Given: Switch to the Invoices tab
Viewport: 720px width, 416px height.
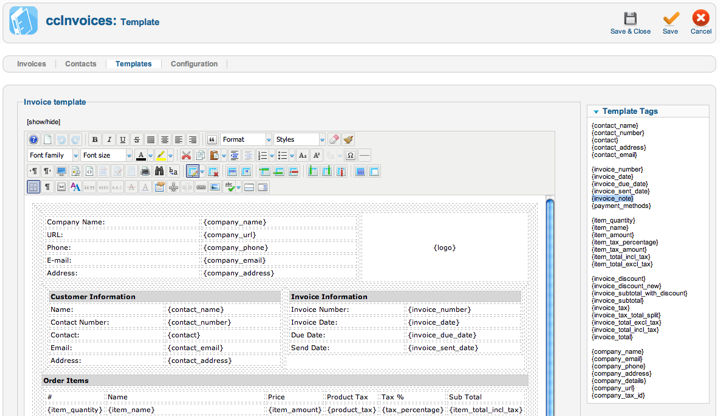Looking at the screenshot, I should click(31, 64).
